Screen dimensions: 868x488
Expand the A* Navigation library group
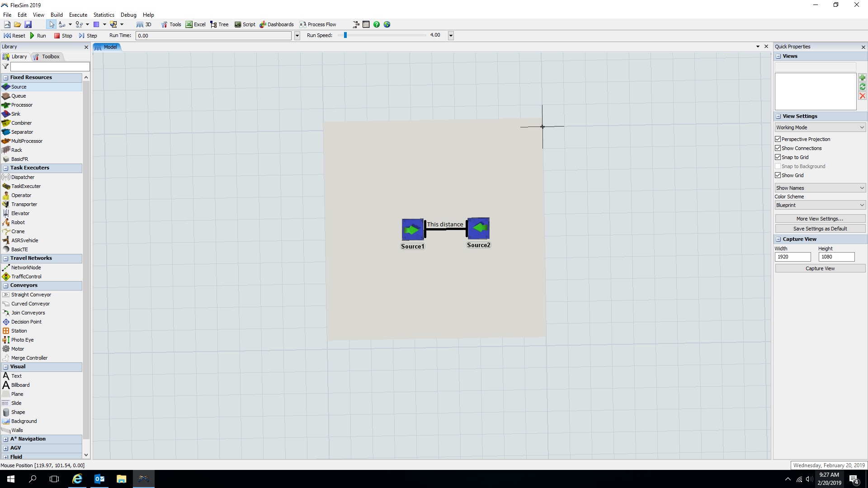(x=5, y=439)
